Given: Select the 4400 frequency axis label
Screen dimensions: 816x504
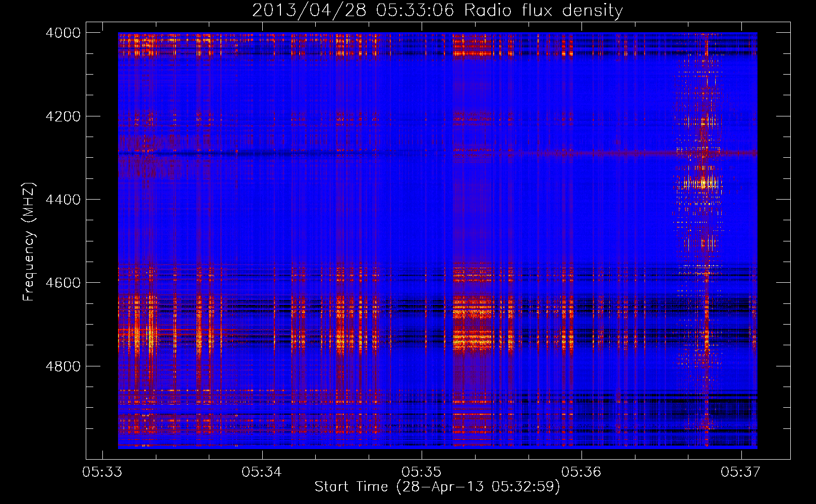Looking at the screenshot, I should pos(63,200).
